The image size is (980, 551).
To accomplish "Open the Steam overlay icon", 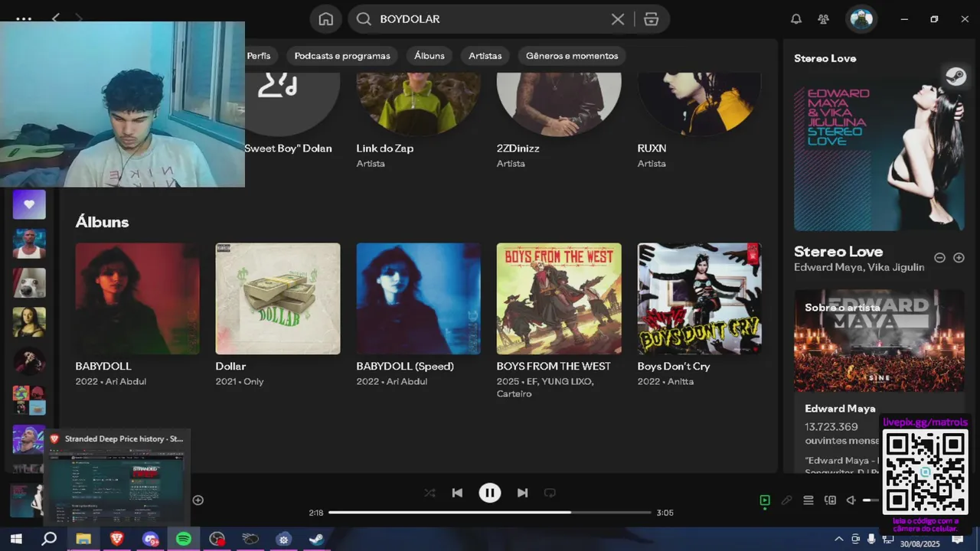I will pyautogui.click(x=955, y=77).
